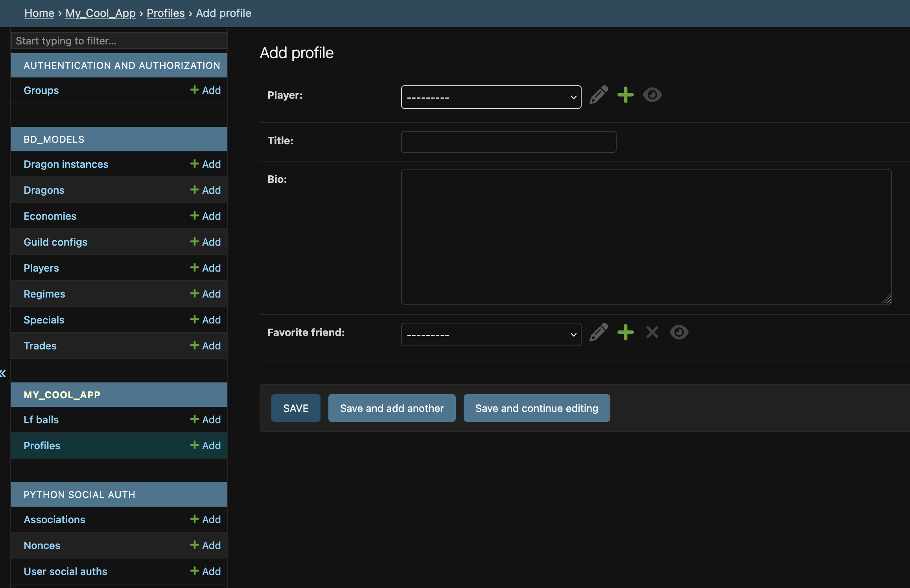Open the Favorite friend dropdown
The height and width of the screenshot is (588, 910).
[491, 334]
